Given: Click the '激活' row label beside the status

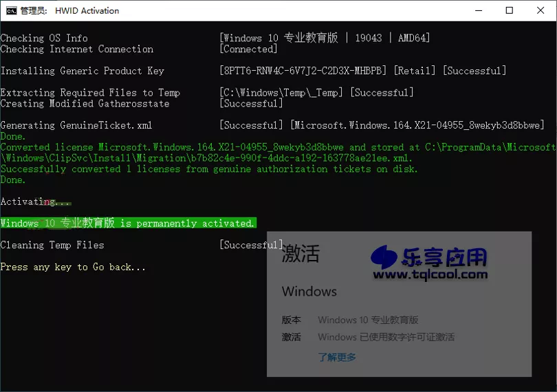Looking at the screenshot, I should [292, 337].
